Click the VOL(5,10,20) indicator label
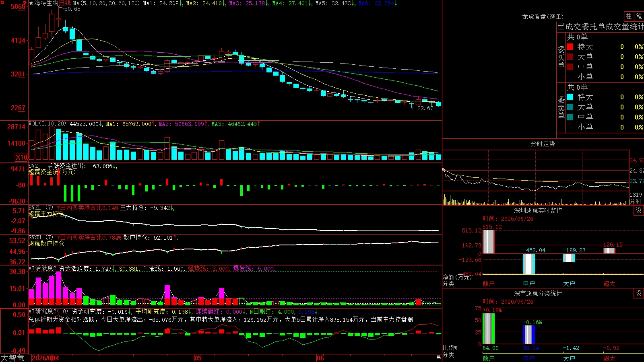 pyautogui.click(x=47, y=124)
